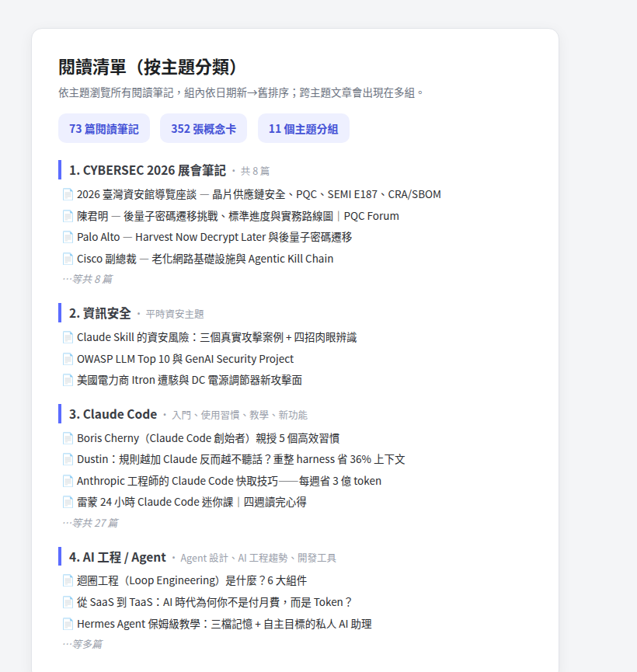Click document icon beside Dustin：規則越加 Claude

(68, 459)
